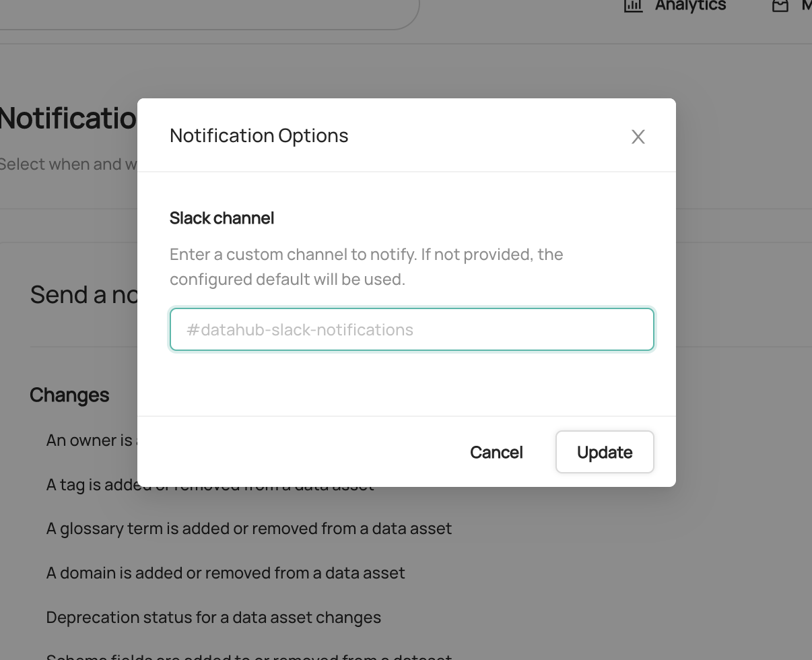Click the Notifications page heading

tap(69, 119)
